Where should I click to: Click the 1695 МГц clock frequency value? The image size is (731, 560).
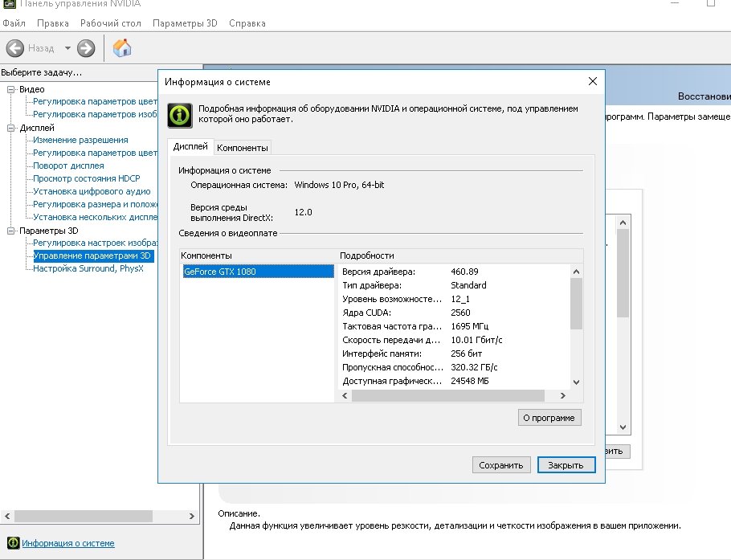469,326
